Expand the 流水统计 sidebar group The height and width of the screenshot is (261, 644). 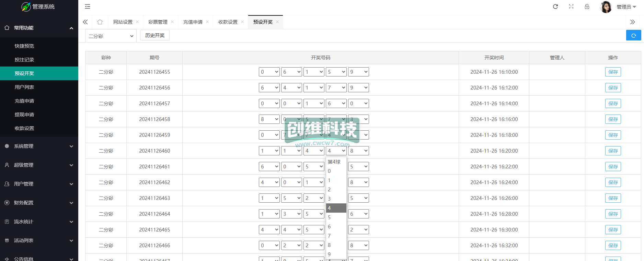click(x=39, y=222)
